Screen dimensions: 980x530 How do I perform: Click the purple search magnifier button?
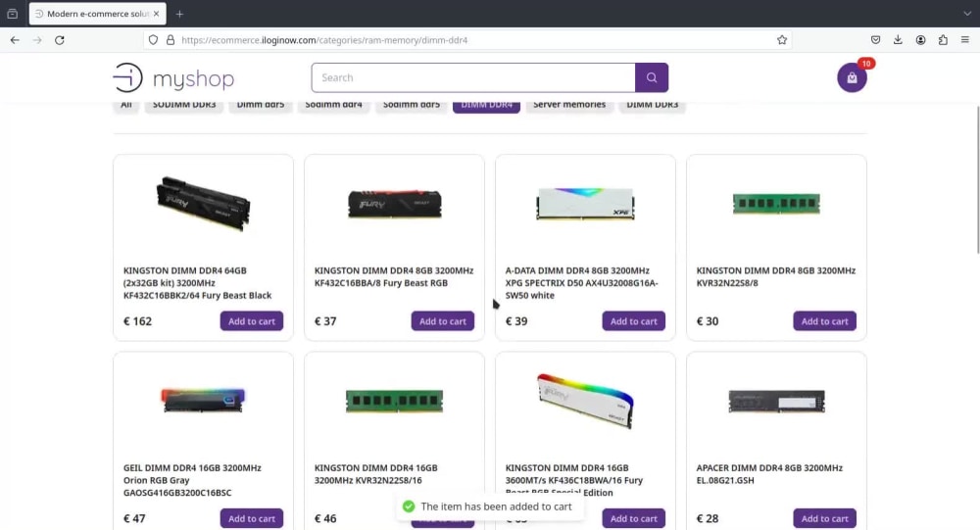(652, 77)
